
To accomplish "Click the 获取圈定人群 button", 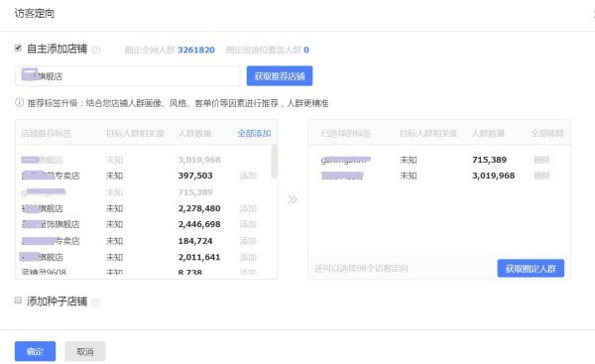I will click(x=531, y=269).
